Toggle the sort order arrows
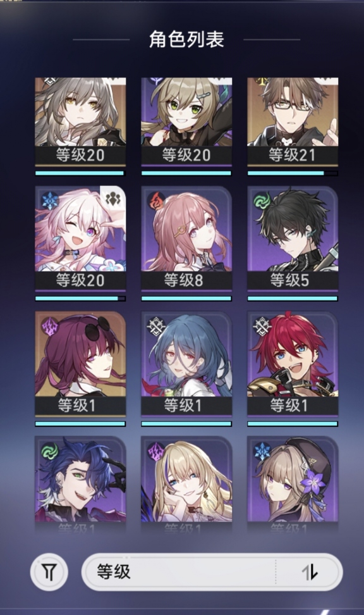Viewport: 364px width, 615px height. (x=310, y=572)
